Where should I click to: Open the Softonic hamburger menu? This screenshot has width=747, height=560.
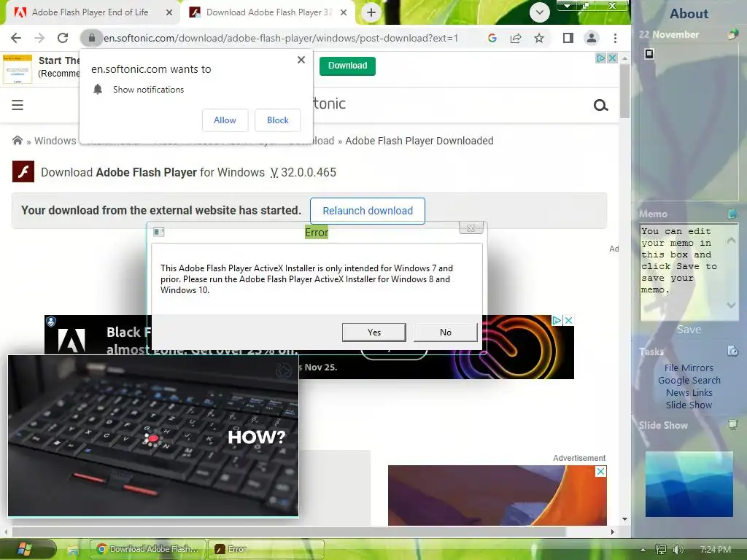(x=18, y=105)
